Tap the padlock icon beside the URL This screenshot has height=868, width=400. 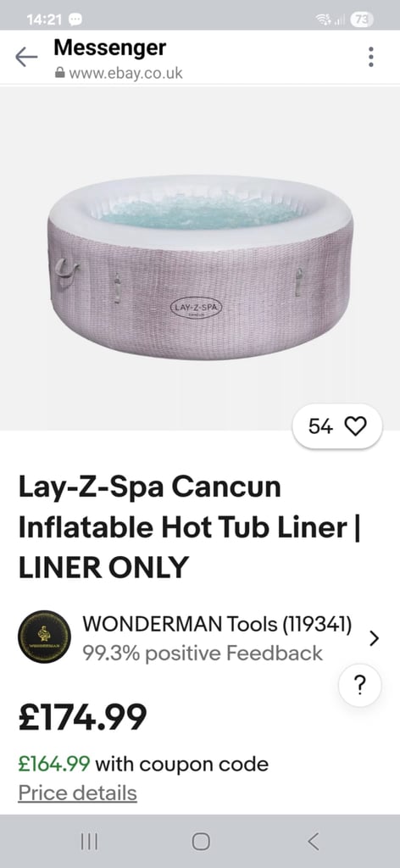[x=60, y=73]
